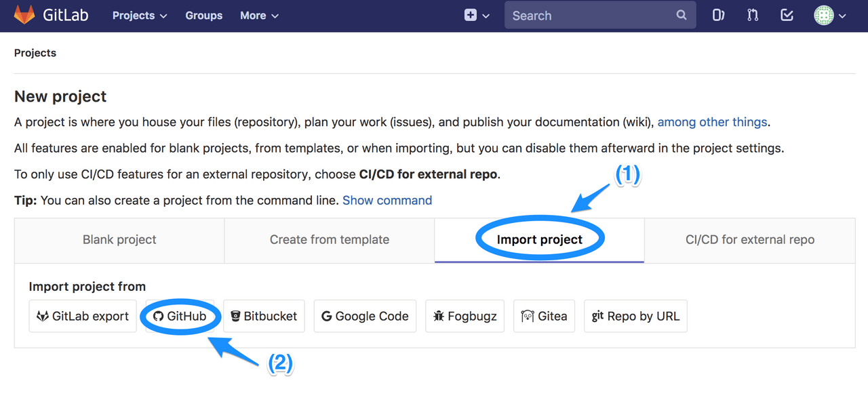Focus the Search input field
Image resolution: width=868 pixels, height=404 pixels.
(600, 16)
